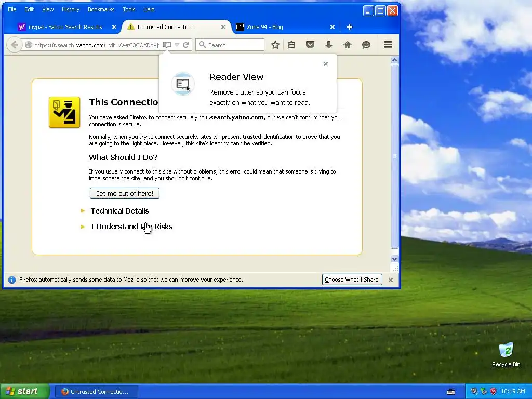The height and width of the screenshot is (399, 532).
Task: Open the Bookmarks menu
Action: coord(101,9)
